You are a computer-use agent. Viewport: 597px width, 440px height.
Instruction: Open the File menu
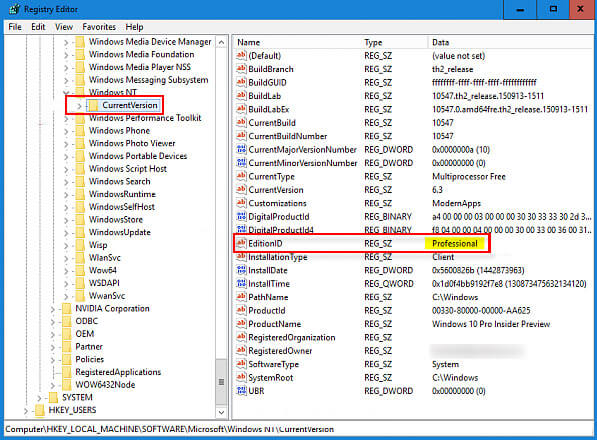click(x=15, y=27)
